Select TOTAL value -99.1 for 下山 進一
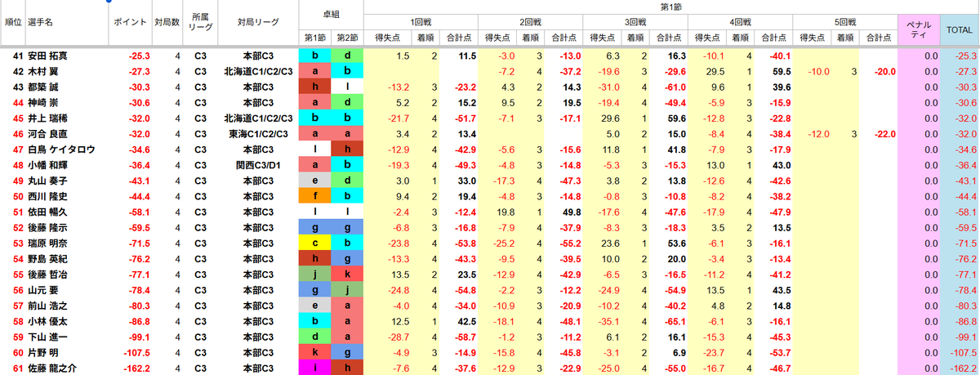The height and width of the screenshot is (375, 980). coord(965,336)
